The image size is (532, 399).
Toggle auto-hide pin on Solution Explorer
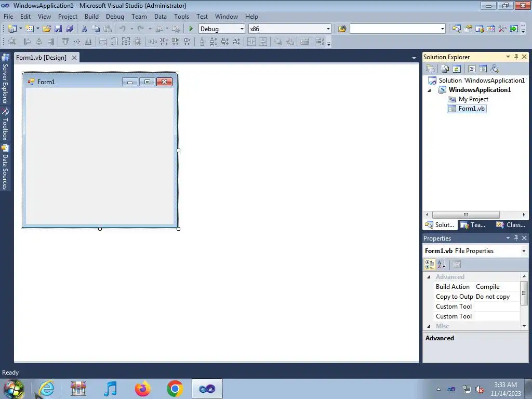click(516, 57)
